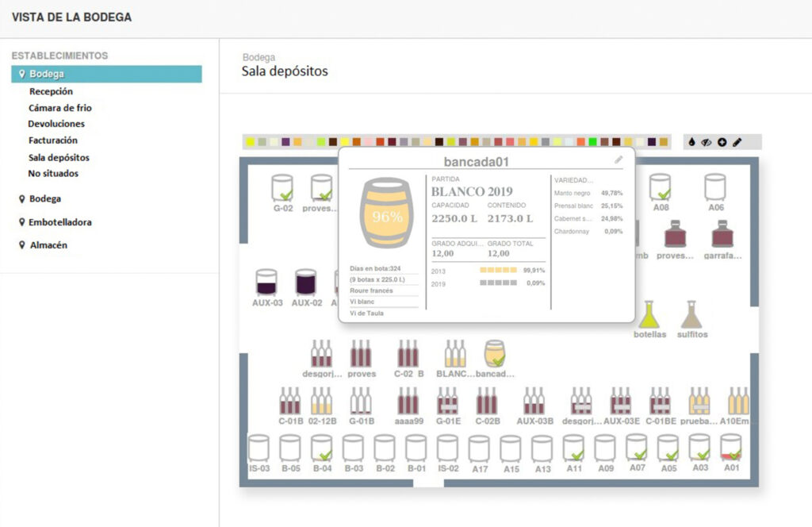Select the checked tank G-02
812x527 pixels.
[x=283, y=188]
